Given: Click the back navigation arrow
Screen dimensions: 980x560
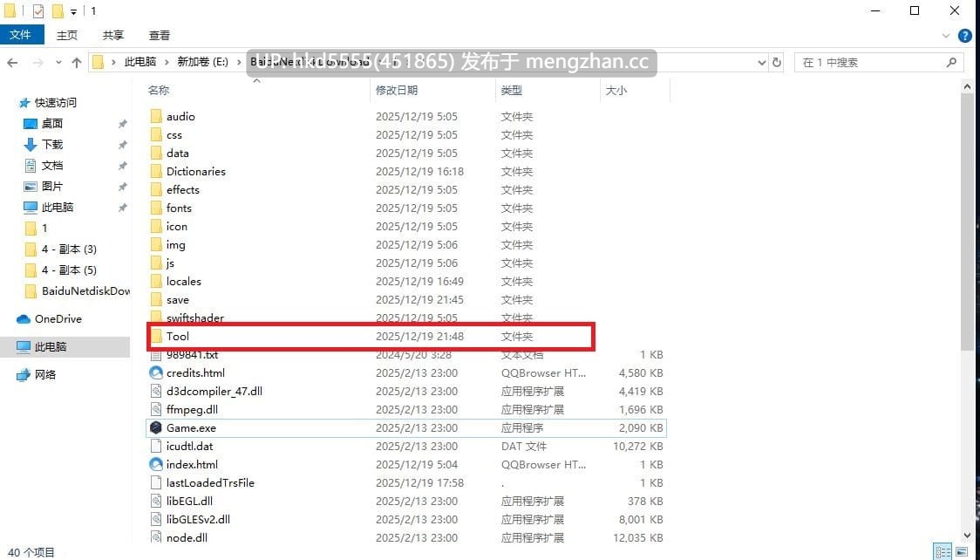Looking at the screenshot, I should pos(12,63).
